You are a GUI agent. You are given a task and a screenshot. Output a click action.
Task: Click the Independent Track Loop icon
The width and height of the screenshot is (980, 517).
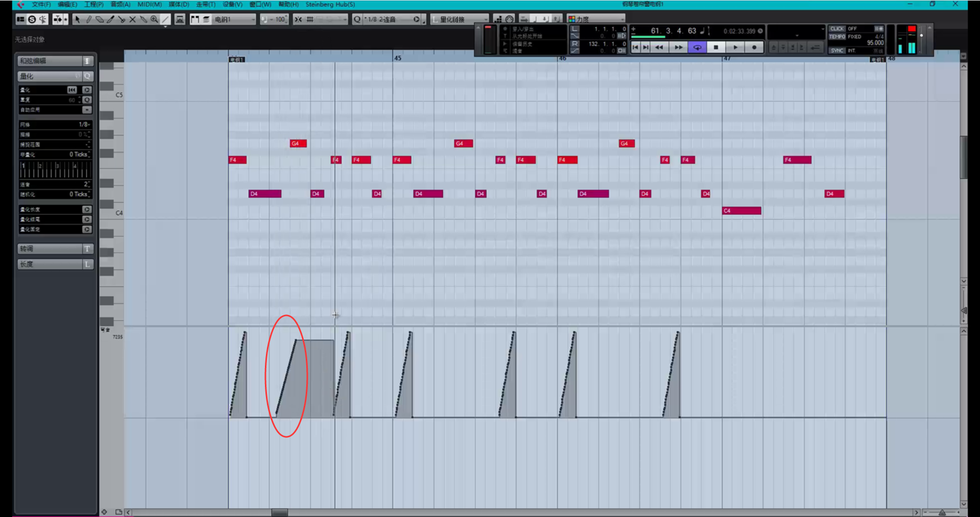180,19
